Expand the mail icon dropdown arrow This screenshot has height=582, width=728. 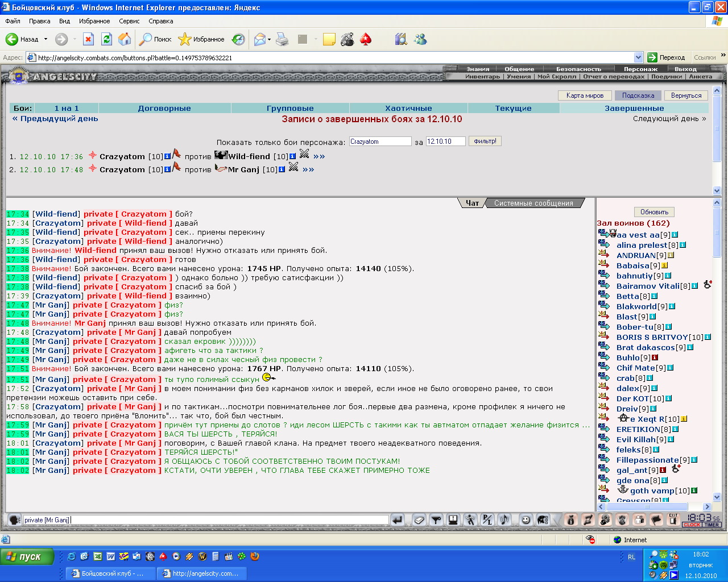tap(270, 39)
